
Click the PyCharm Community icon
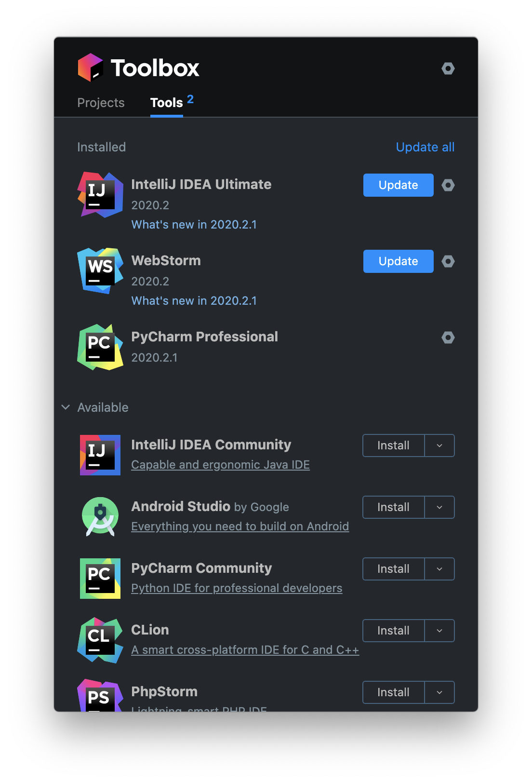(x=100, y=579)
